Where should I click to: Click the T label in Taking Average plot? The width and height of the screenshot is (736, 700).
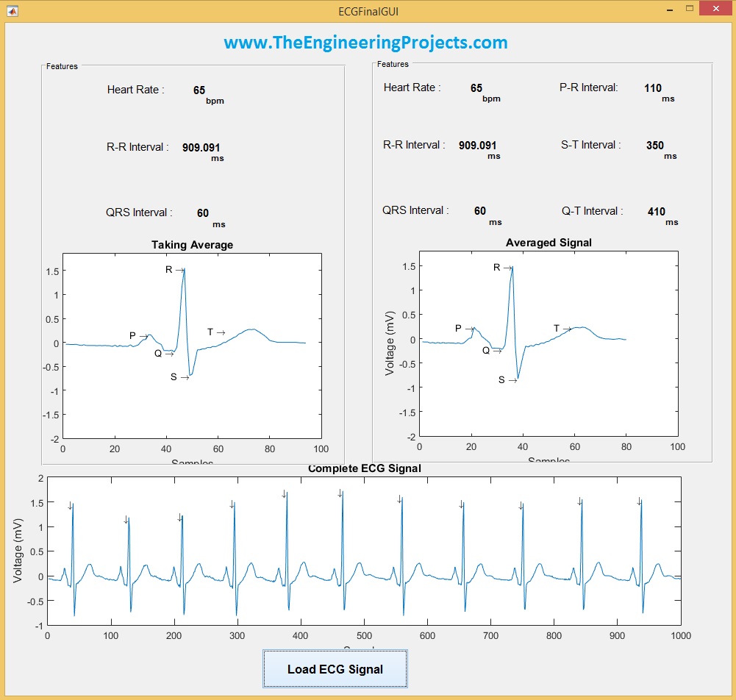(x=210, y=332)
